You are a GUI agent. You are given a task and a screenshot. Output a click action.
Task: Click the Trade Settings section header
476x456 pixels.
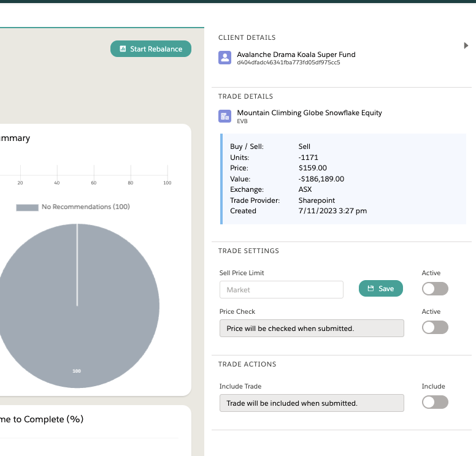pos(248,251)
